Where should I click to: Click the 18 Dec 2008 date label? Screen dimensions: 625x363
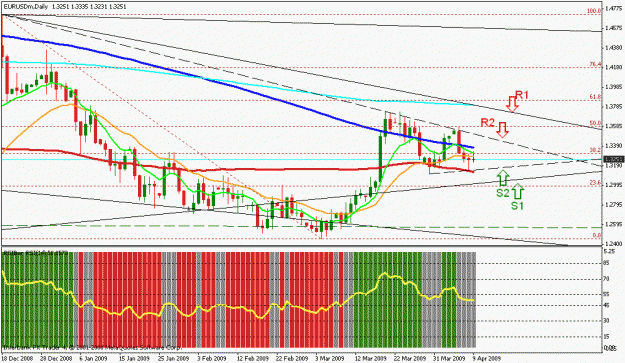pyautogui.click(x=16, y=358)
